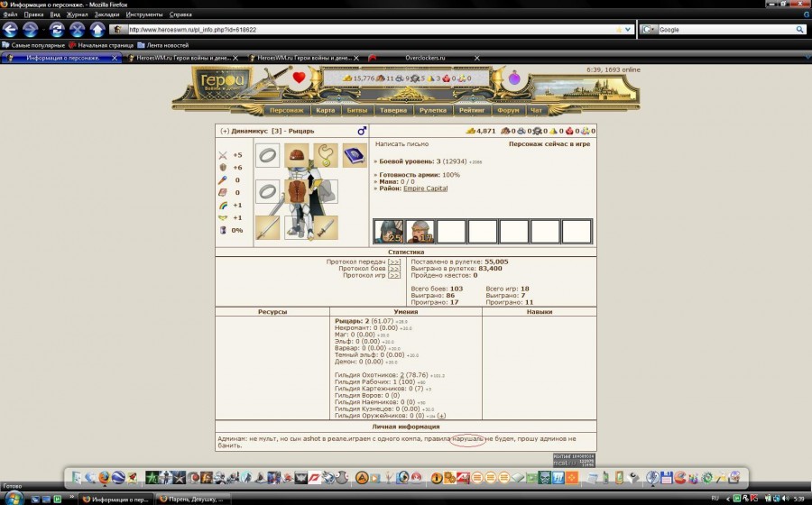
Task: Expand the Протокол боев [>>] link
Action: pyautogui.click(x=394, y=269)
